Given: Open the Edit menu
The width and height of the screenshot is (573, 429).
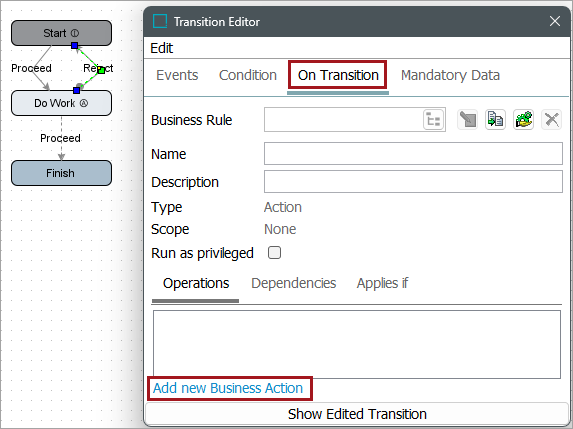Looking at the screenshot, I should (162, 48).
